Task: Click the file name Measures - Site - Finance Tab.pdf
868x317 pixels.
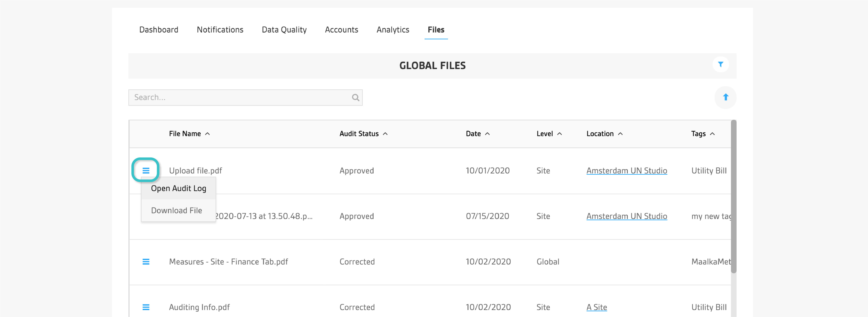Action: tap(228, 262)
